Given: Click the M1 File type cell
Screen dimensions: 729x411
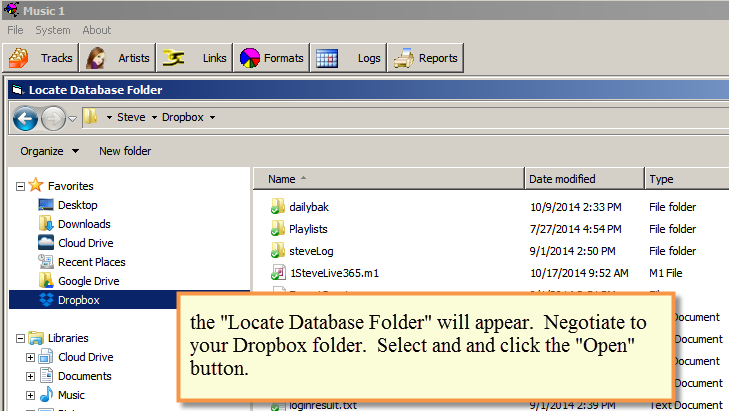Looking at the screenshot, I should [x=665, y=273].
